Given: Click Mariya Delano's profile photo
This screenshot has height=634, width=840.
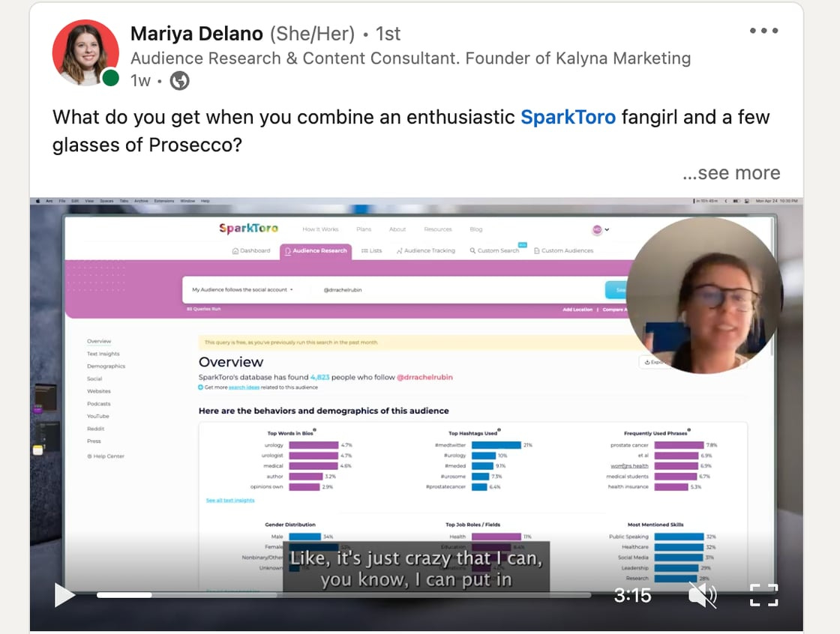Looking at the screenshot, I should click(x=85, y=52).
